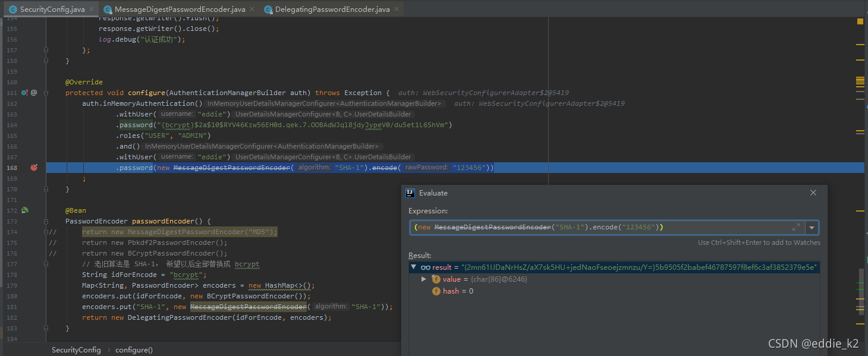Click the rawPassword hint on line 168
The image size is (868, 356).
coord(426,168)
